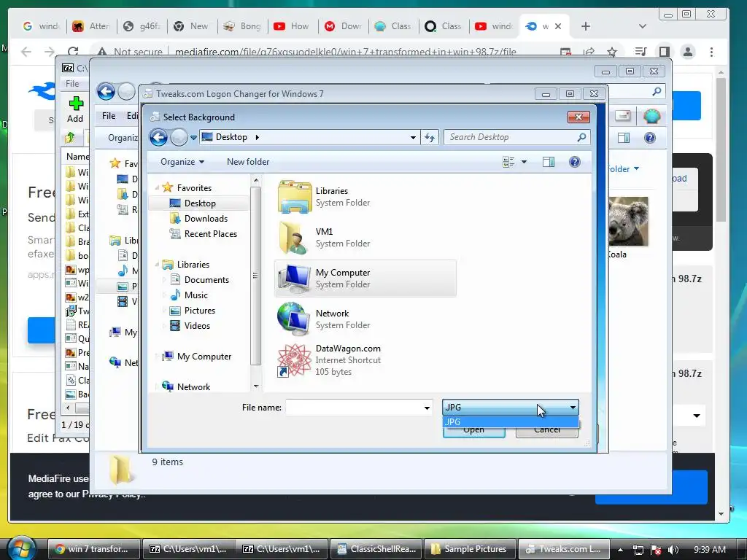The height and width of the screenshot is (560, 747).
Task: Click the Koala thumbnail in Sample Pictures window
Action: point(628,222)
